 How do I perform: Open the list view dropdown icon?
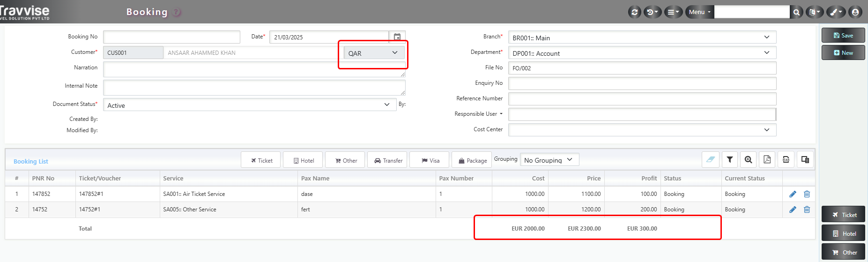pyautogui.click(x=673, y=12)
